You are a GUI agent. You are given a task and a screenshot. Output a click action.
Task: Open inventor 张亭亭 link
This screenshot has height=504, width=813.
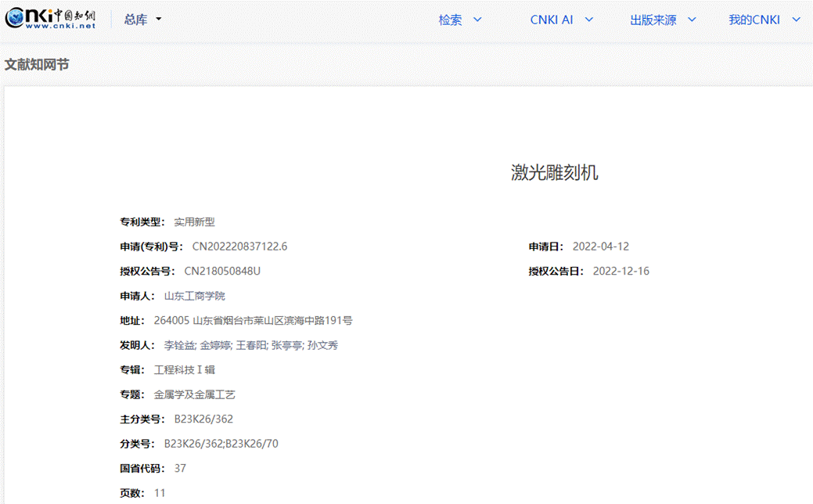286,345
